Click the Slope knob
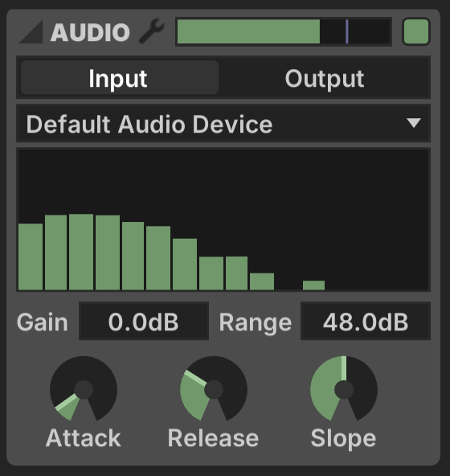This screenshot has height=476, width=450. pyautogui.click(x=344, y=389)
